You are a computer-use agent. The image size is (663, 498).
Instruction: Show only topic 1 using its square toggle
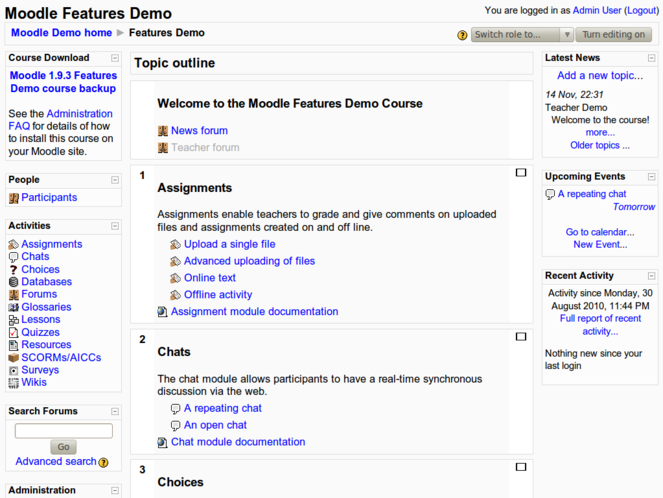coord(520,173)
